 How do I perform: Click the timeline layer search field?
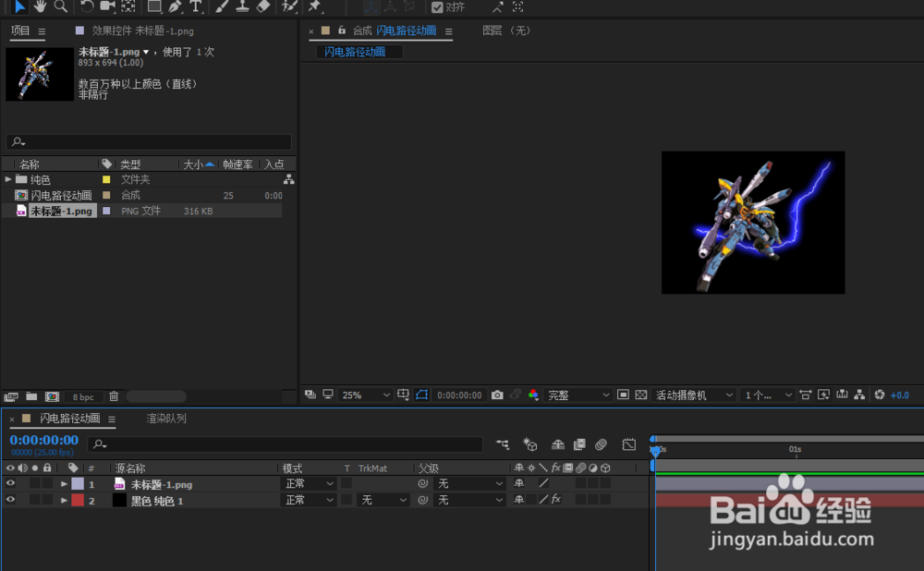coord(286,443)
